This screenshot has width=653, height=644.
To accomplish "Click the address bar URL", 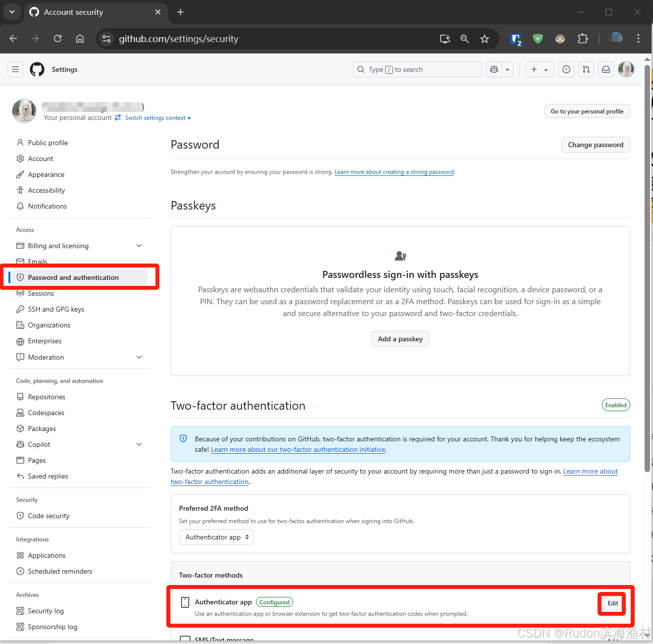I will [179, 39].
